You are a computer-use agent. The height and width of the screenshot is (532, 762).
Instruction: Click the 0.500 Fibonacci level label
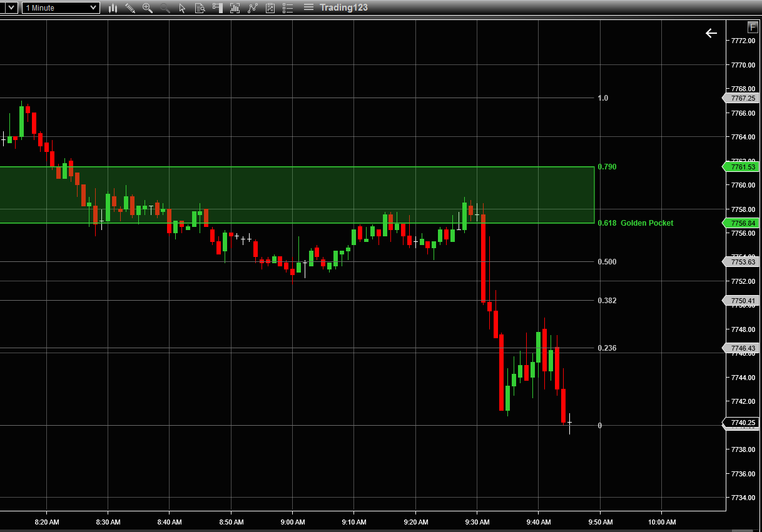pyautogui.click(x=607, y=262)
